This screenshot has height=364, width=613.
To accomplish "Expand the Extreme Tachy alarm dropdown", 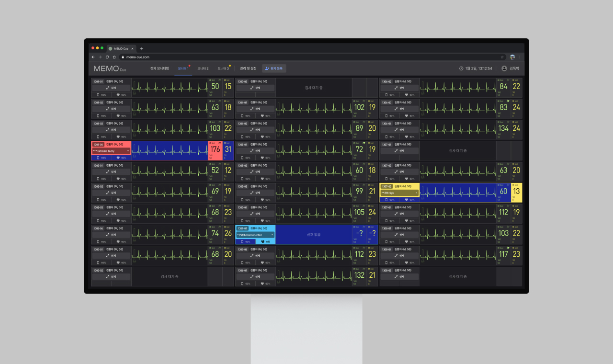I will point(128,151).
